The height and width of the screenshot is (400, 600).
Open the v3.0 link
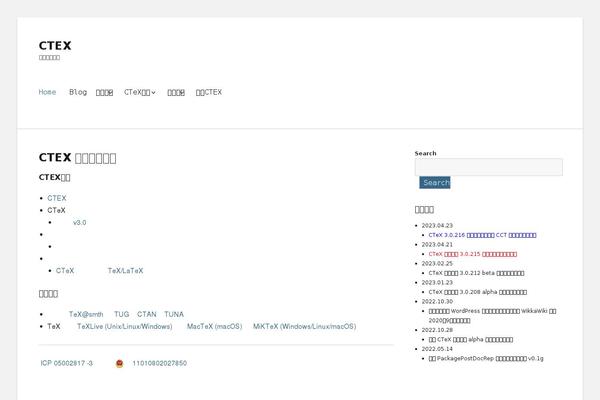coord(80,222)
